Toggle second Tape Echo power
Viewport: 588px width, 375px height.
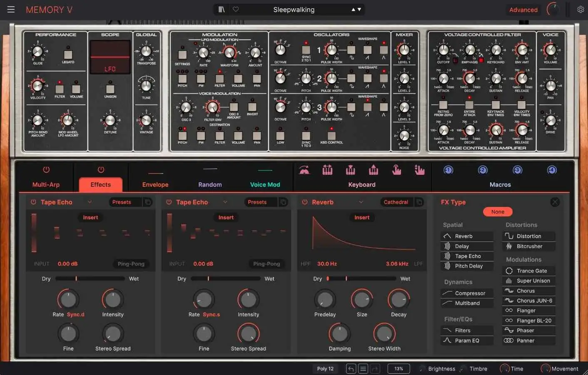click(x=169, y=202)
